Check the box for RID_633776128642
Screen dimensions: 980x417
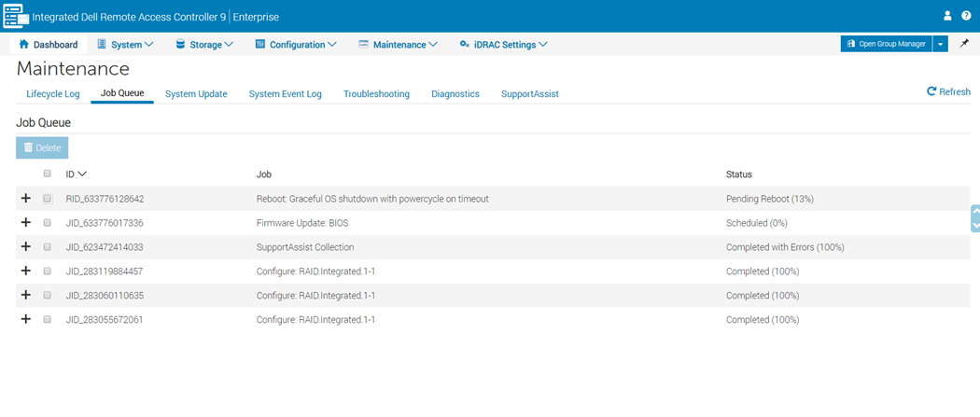pos(47,199)
